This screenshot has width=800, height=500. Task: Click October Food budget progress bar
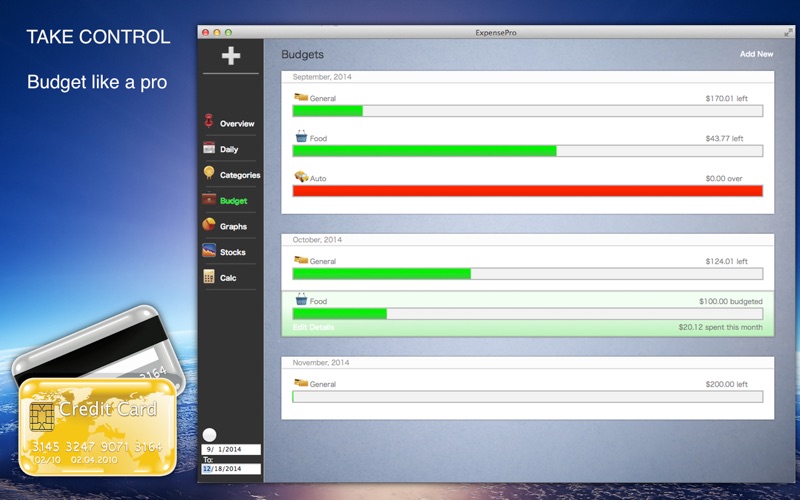(528, 314)
